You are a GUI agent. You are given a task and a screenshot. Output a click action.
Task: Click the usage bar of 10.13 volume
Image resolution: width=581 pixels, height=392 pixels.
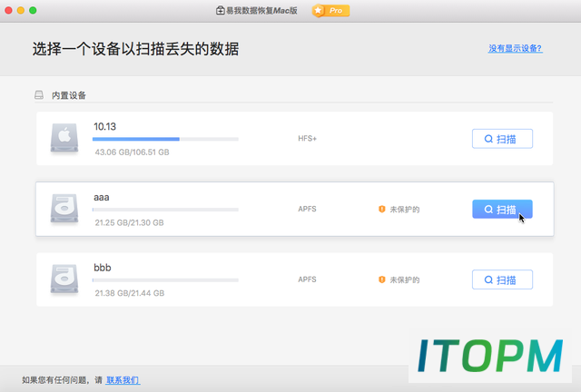tap(165, 139)
